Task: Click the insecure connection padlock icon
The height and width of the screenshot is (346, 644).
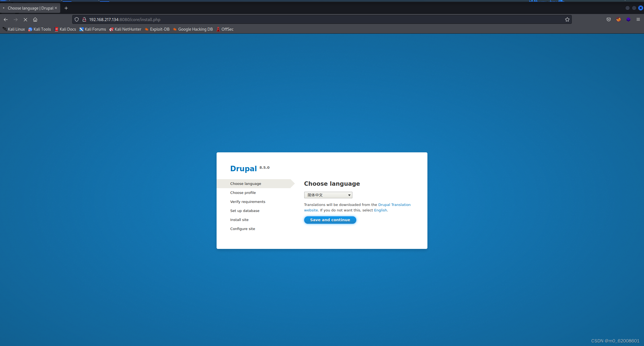Action: click(84, 19)
